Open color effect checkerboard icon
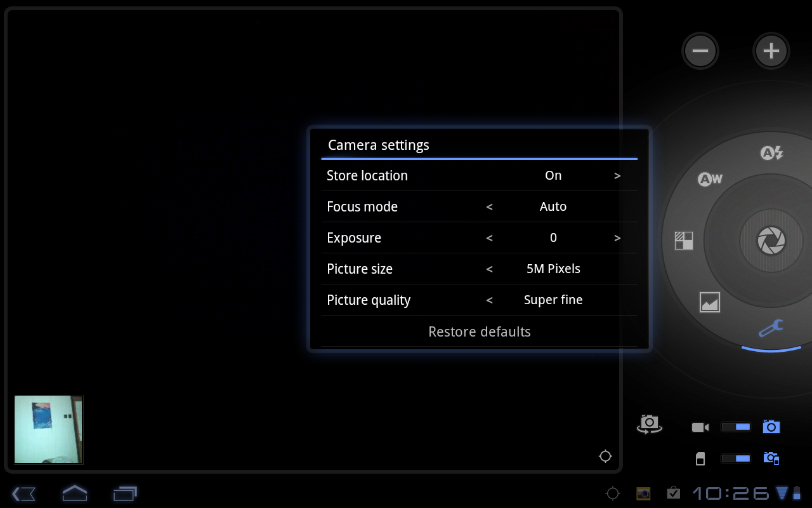 683,241
